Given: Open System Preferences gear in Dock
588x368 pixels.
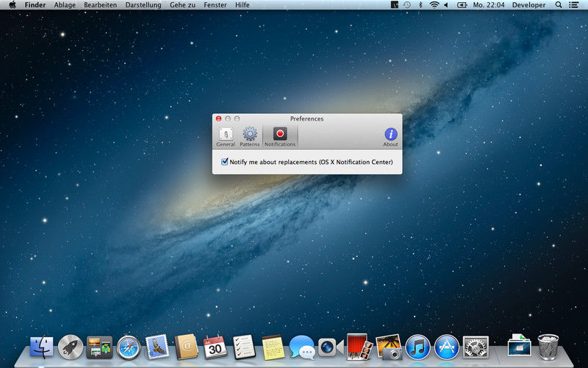Looking at the screenshot, I should (476, 347).
